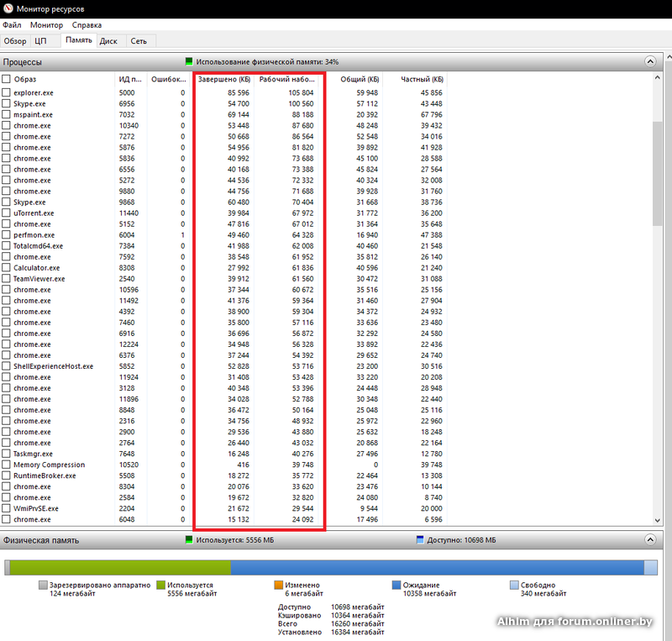The image size is (672, 641).
Task: Select the TeamViewer.exe process name
Action: (39, 279)
